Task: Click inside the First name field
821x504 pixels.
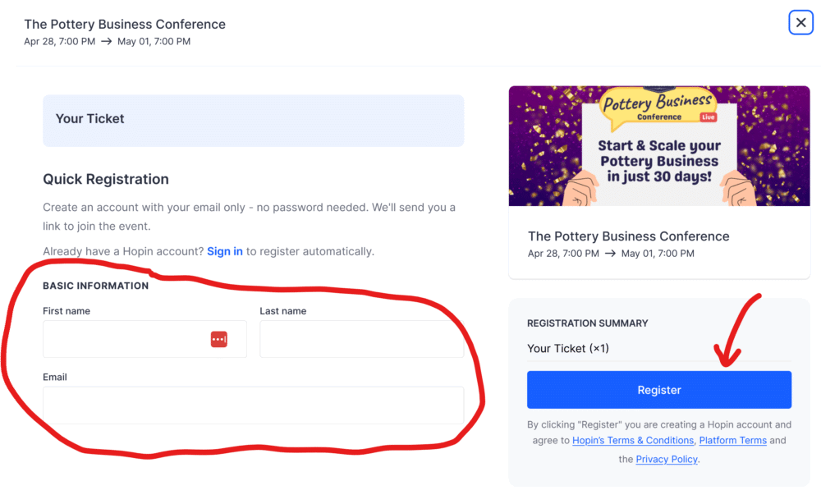Action: pyautogui.click(x=123, y=338)
